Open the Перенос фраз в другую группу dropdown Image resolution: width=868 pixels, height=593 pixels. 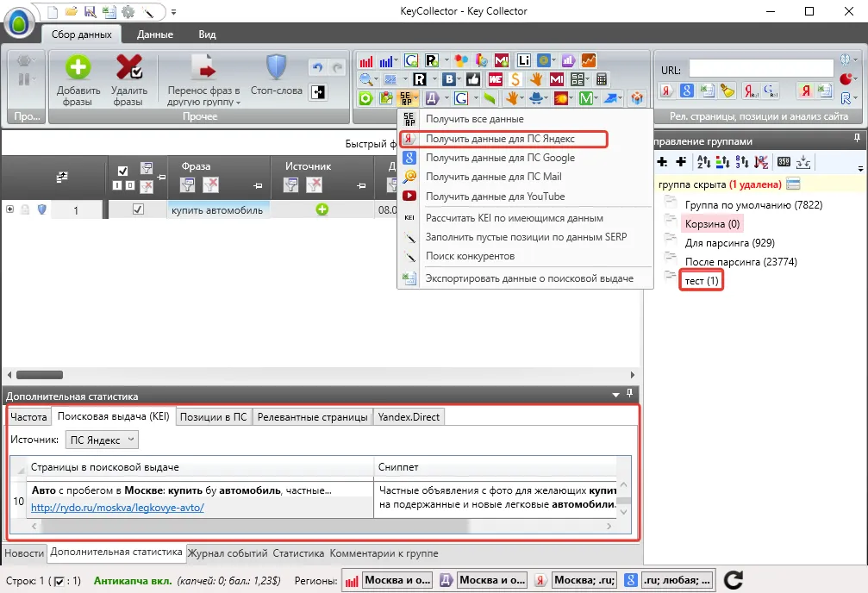203,81
